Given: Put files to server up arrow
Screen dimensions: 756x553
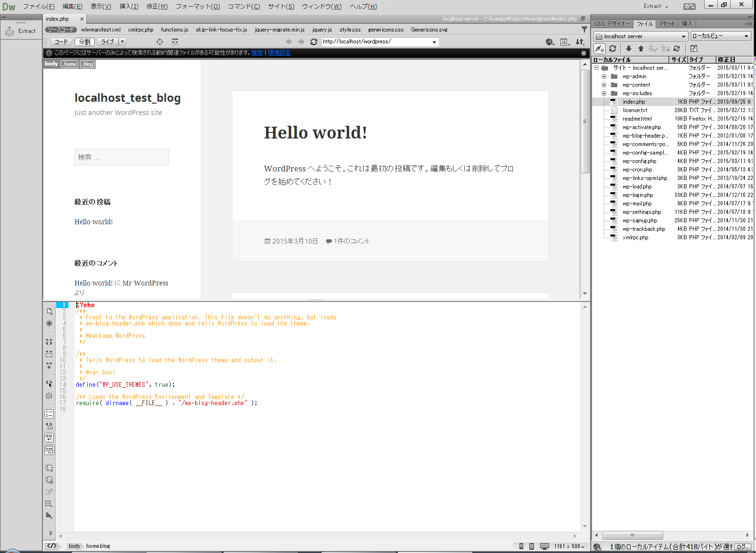Looking at the screenshot, I should coord(641,49).
